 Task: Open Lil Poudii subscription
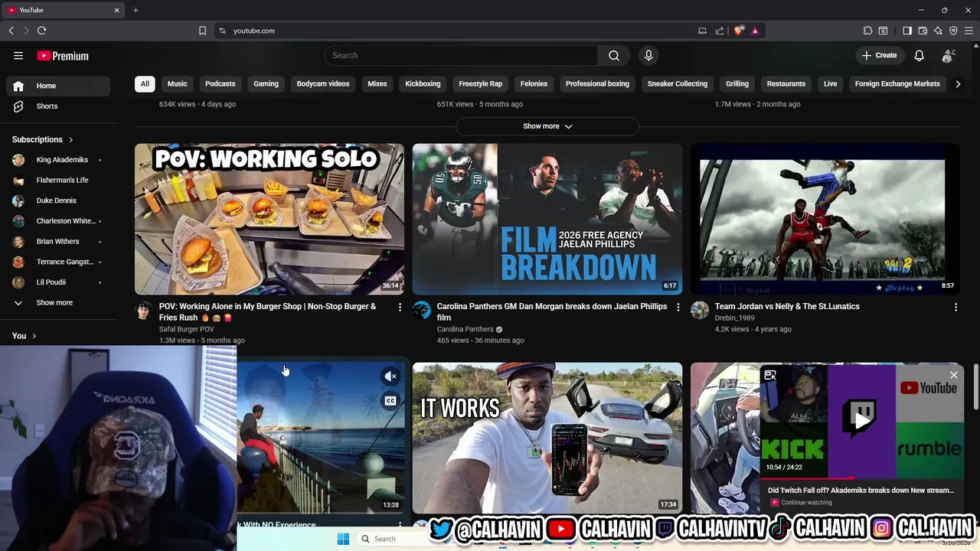[58, 282]
